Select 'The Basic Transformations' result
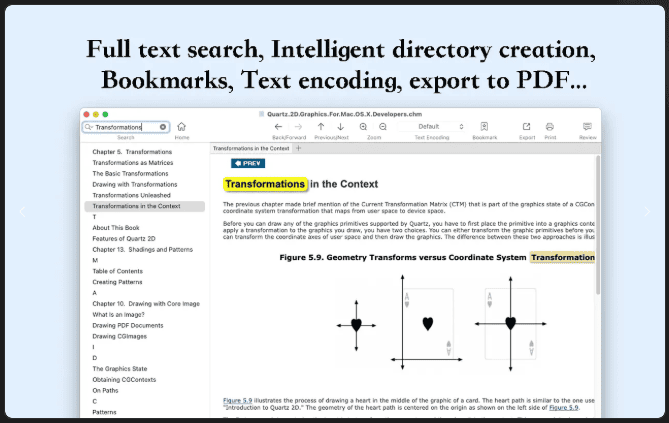The image size is (669, 423). point(130,173)
